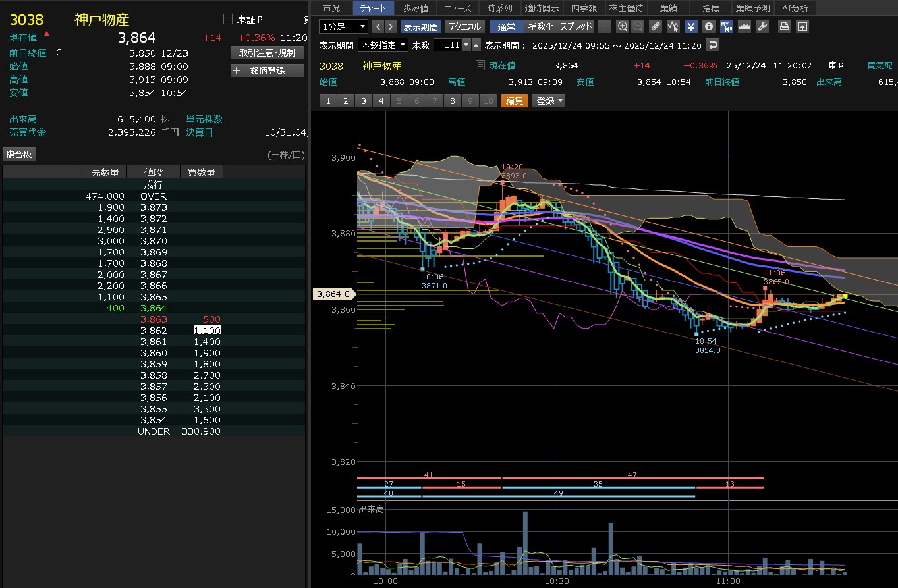Image resolution: width=898 pixels, height=588 pixels.
Task: Open the 本数指定 display period dropdown
Action: point(381,45)
